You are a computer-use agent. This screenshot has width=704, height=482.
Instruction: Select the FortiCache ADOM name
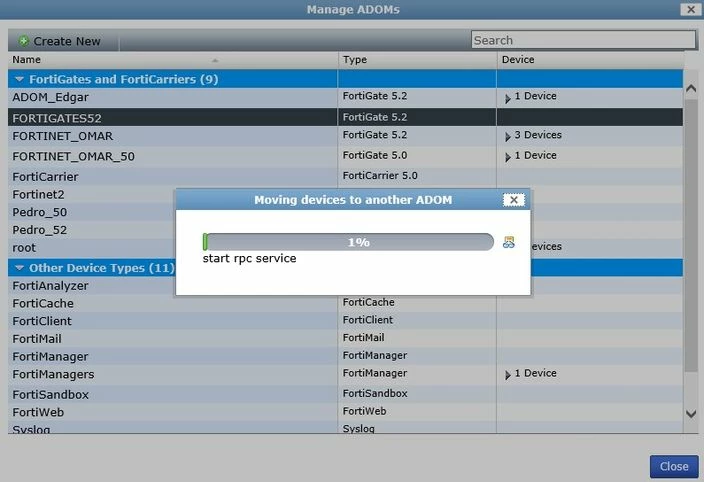[43, 303]
